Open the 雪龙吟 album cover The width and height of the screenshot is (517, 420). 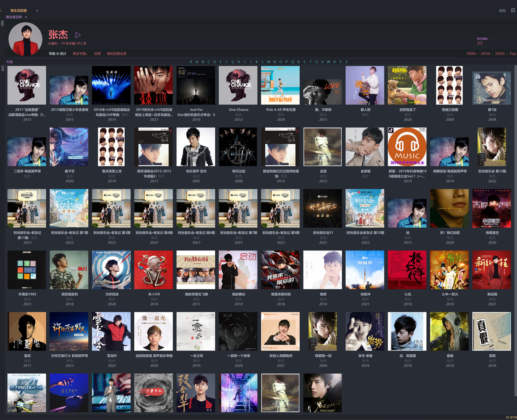point(111,332)
